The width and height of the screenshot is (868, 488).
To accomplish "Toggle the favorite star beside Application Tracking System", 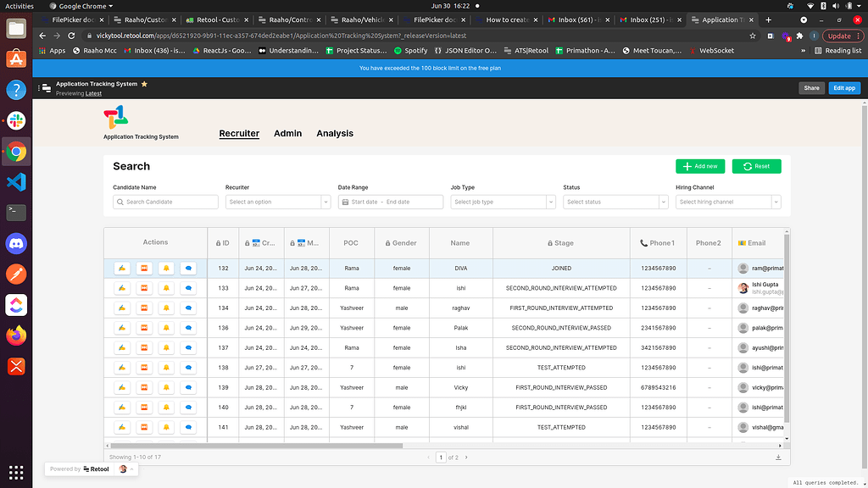I will coord(144,84).
